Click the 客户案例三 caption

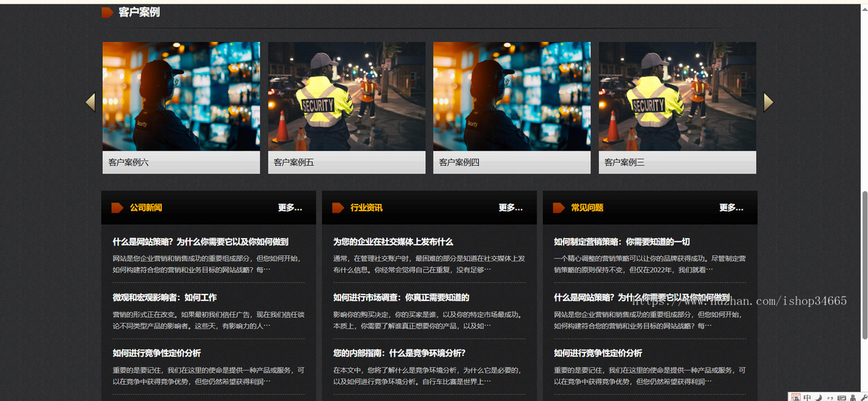tap(625, 163)
